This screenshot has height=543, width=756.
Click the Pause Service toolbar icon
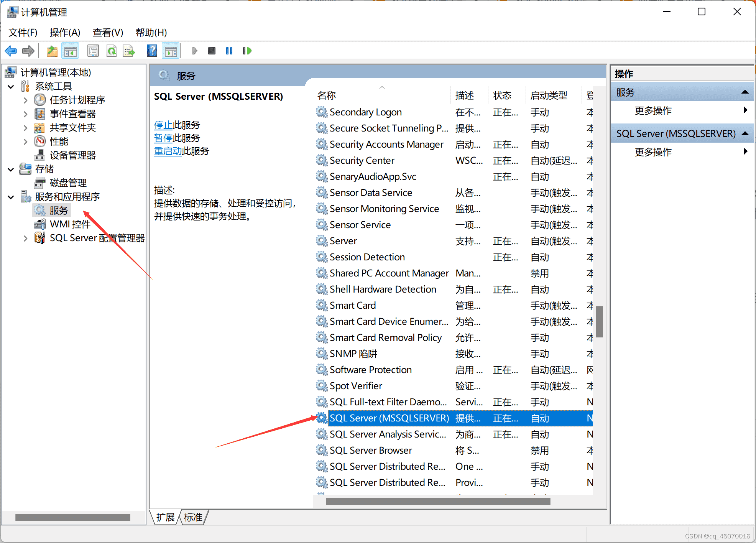229,51
